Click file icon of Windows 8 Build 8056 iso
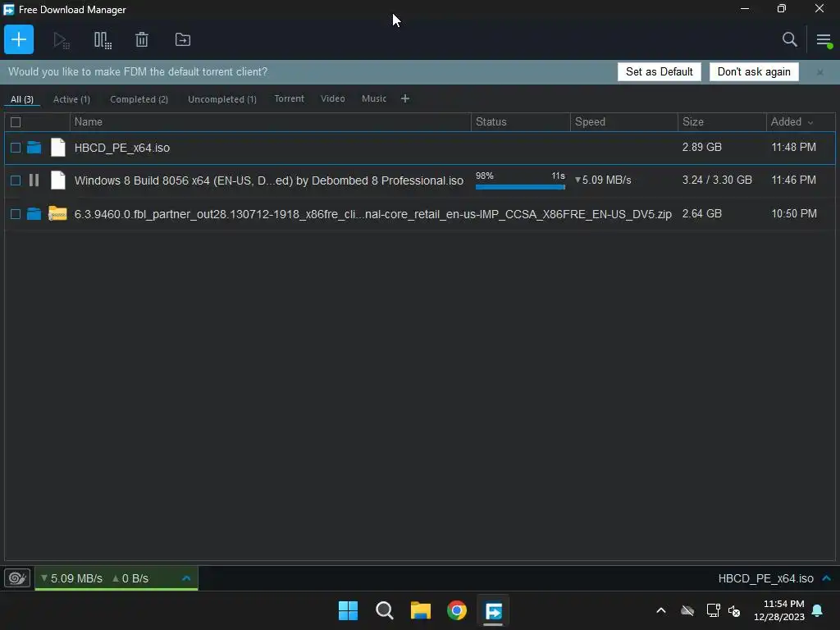 click(x=58, y=180)
